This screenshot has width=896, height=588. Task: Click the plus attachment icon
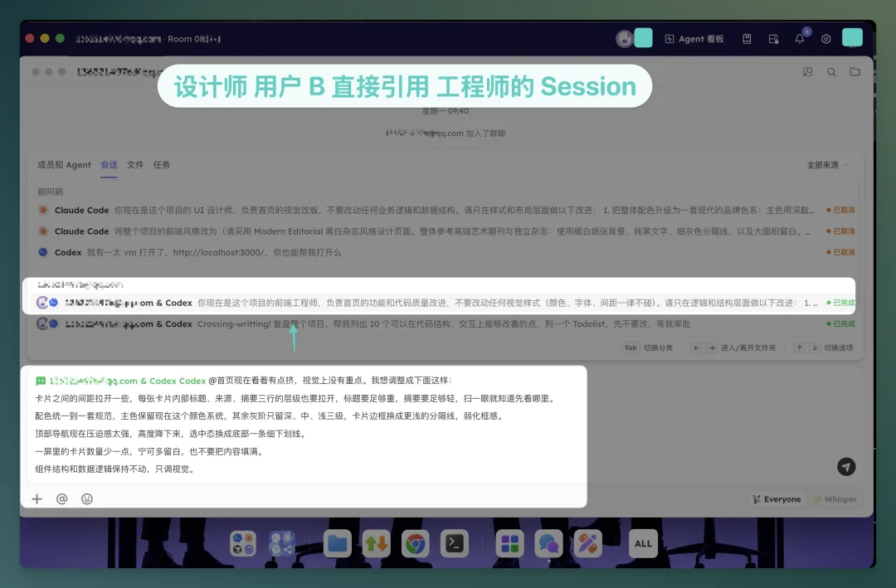tap(37, 499)
